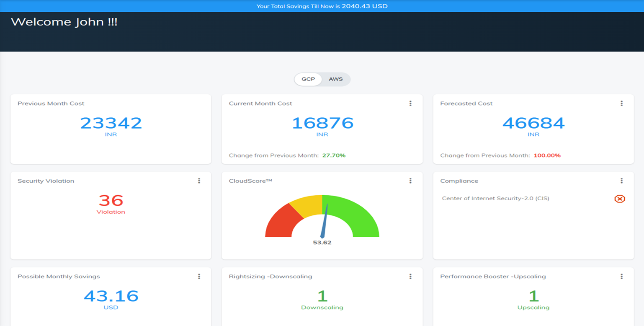Click the 2040.43 USD amount in banner
The image size is (644, 326).
tap(365, 6)
